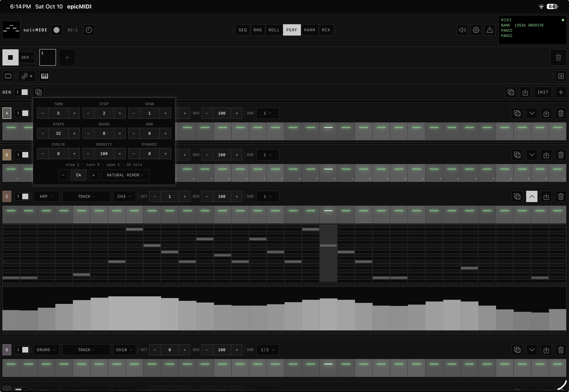Open NATURAL MINOR scale dropdown
Screen dimensions: 569x392
point(125,175)
